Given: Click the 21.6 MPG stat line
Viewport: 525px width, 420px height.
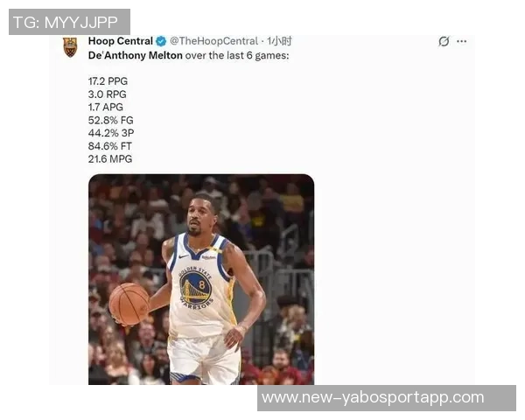Looking at the screenshot, I should [110, 158].
